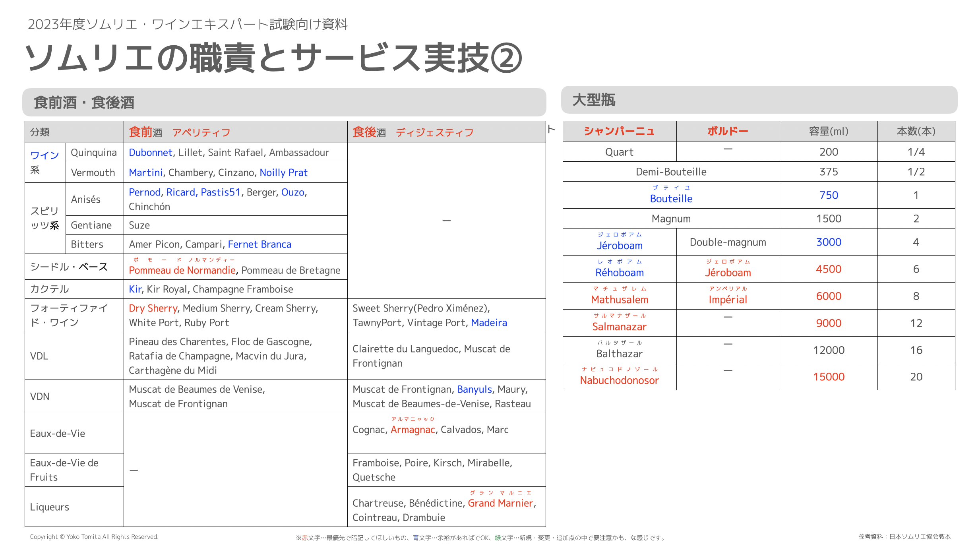Click the シャンパーニュ column header
The width and height of the screenshot is (980, 550).
point(620,131)
